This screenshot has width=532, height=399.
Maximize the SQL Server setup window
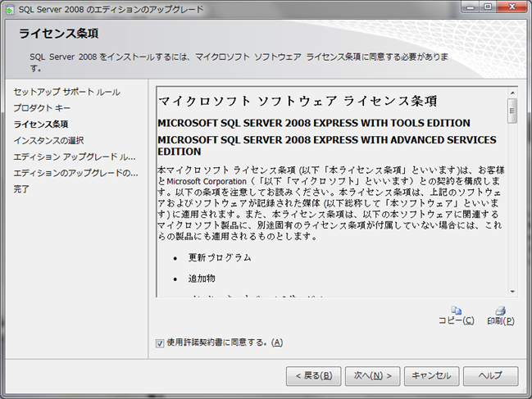[488, 7]
